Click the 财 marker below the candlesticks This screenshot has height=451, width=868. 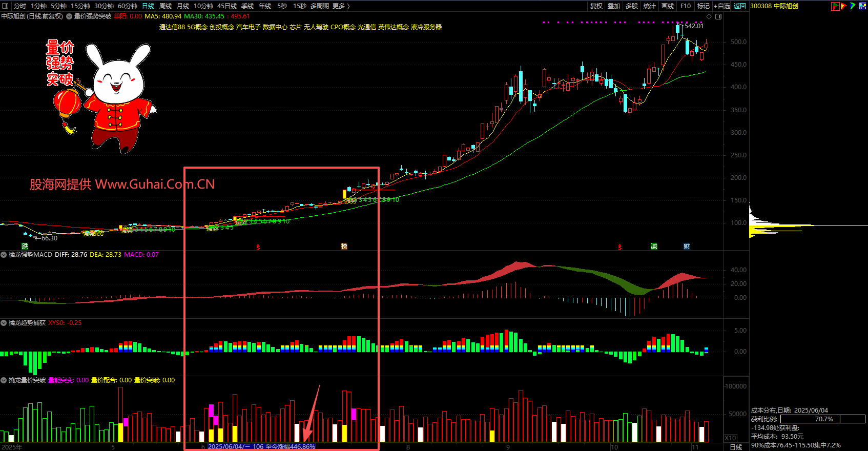tap(687, 247)
